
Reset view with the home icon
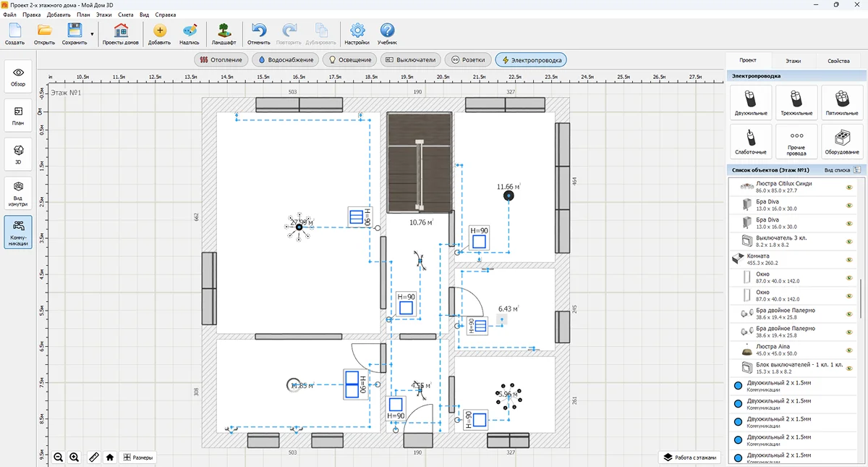(x=110, y=457)
